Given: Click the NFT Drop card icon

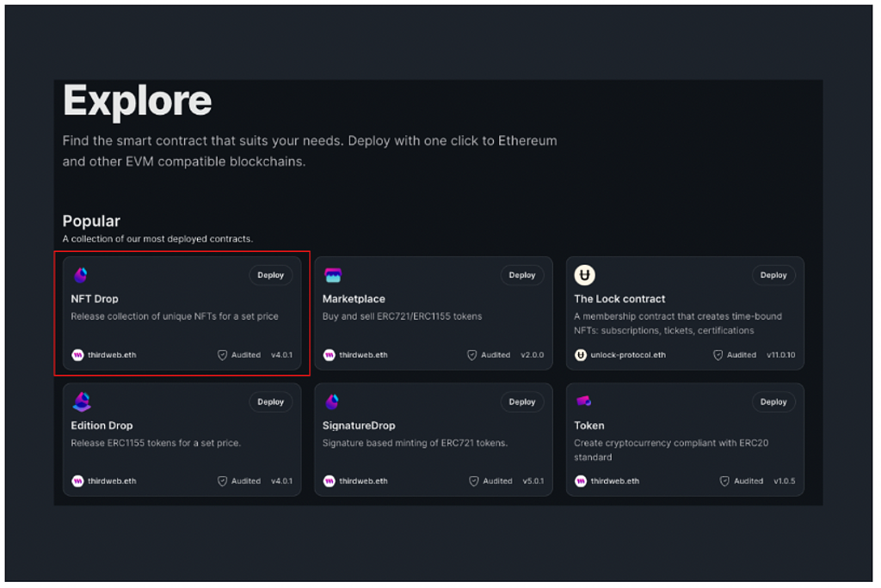Looking at the screenshot, I should coord(81,275).
